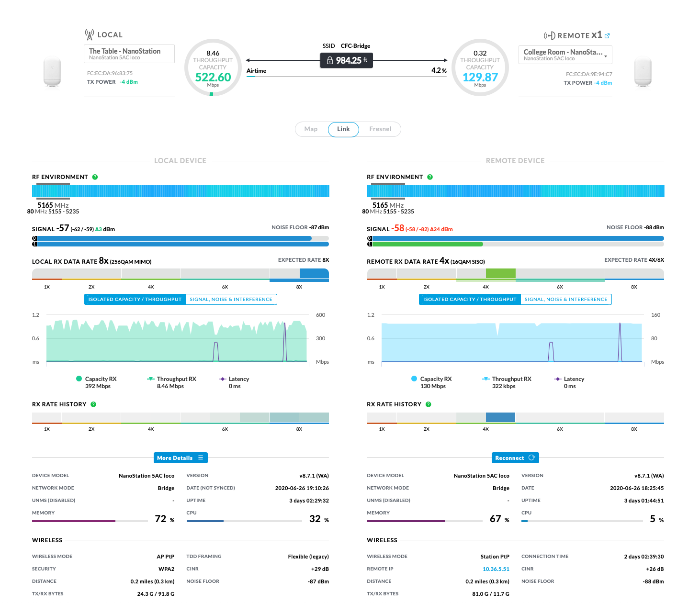Click the local access point antenna icon

coord(89,34)
